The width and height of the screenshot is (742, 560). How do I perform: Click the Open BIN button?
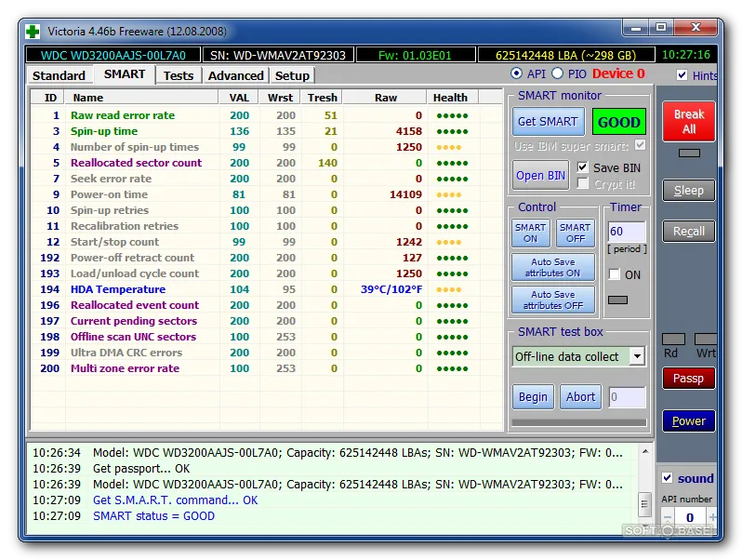pos(540,175)
